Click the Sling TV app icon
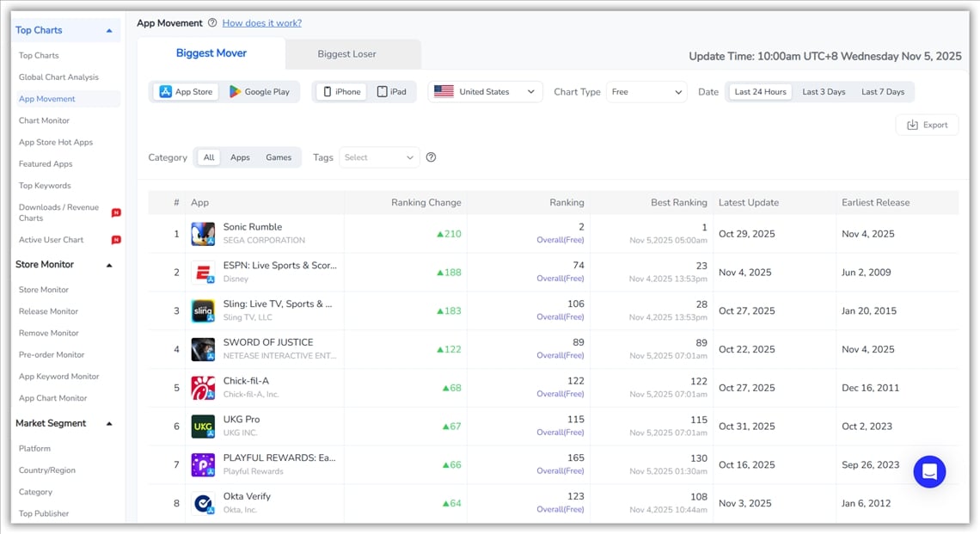This screenshot has height=534, width=980. pos(203,311)
